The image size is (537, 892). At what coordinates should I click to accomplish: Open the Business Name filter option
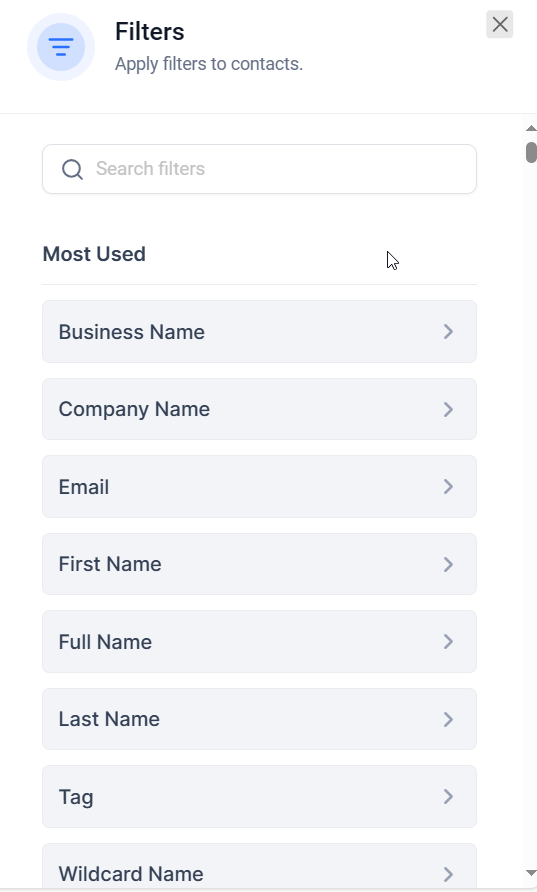[x=259, y=332]
